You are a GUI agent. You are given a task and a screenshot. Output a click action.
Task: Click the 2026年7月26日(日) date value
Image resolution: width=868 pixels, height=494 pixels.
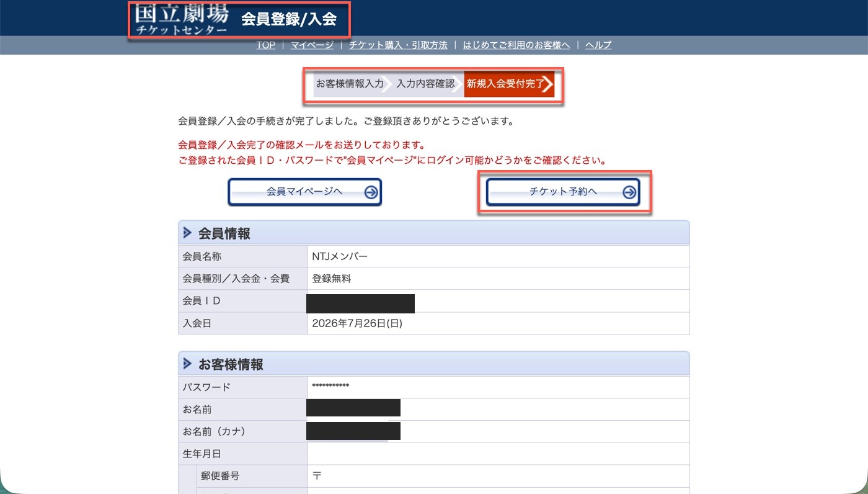coord(358,323)
